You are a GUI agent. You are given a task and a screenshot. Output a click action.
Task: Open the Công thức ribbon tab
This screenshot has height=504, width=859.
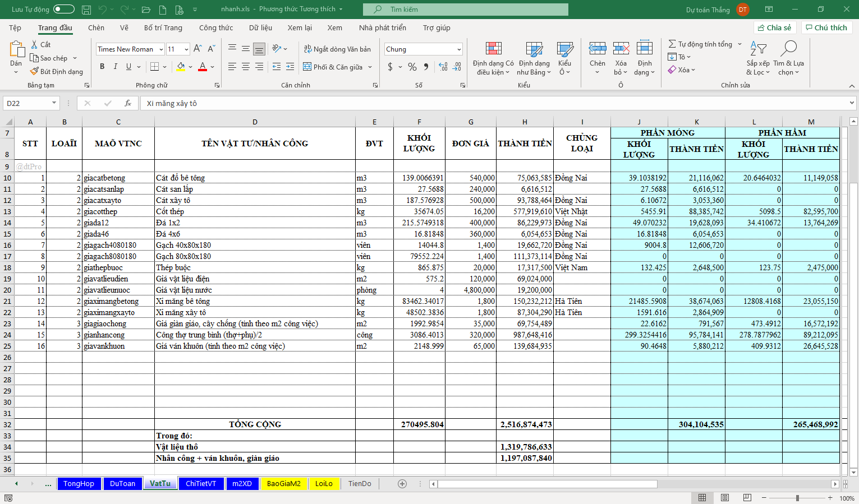click(216, 28)
